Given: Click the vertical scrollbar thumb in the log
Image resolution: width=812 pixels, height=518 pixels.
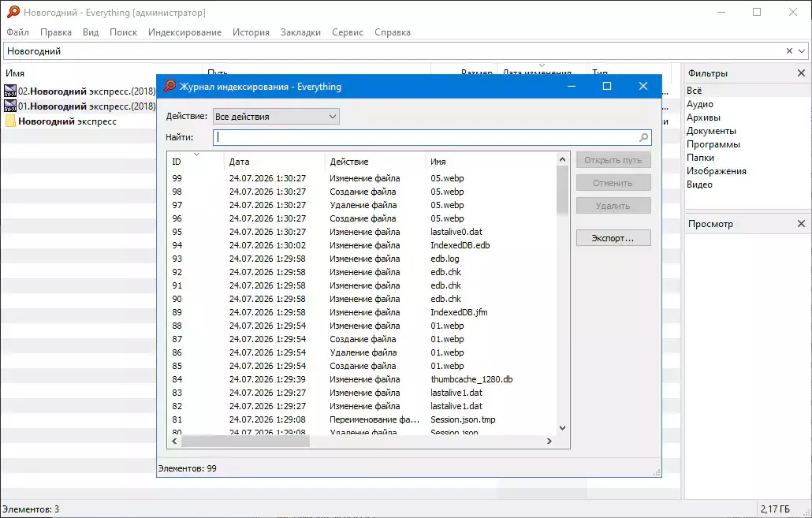Looking at the screenshot, I should point(562,190).
